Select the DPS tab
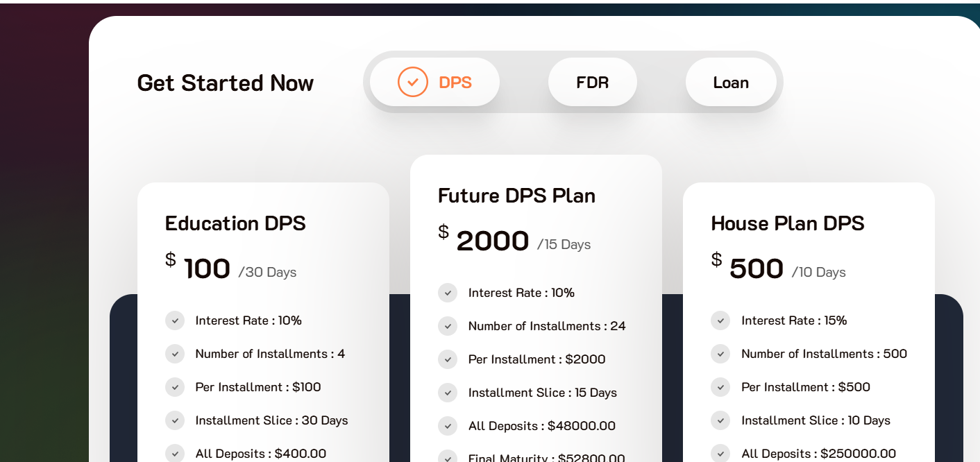Screen dimensions: 980x462 coord(434,82)
